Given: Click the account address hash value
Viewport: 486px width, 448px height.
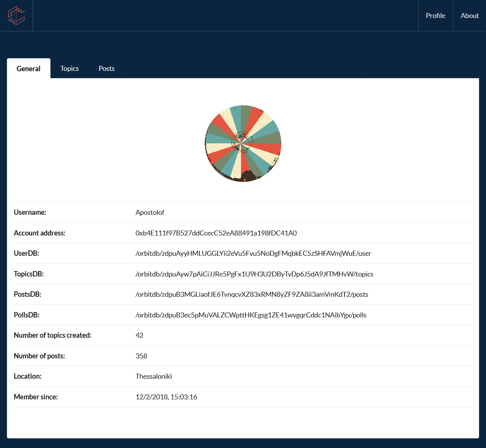Looking at the screenshot, I should point(216,233).
